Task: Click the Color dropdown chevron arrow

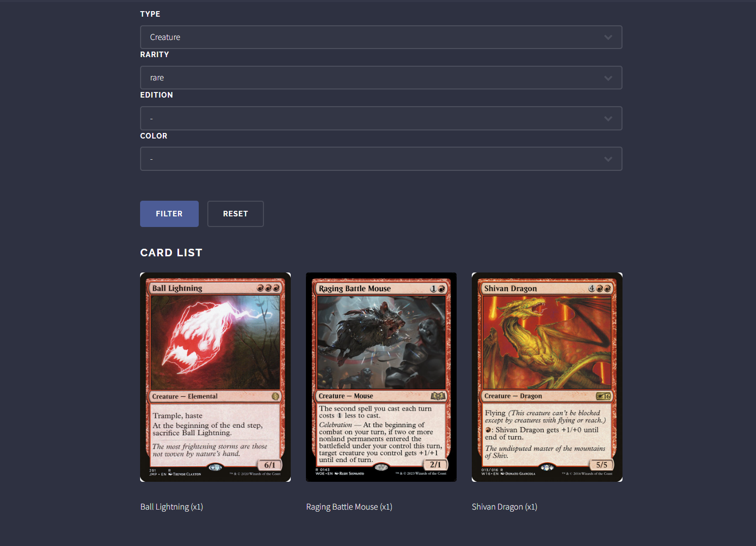Action: coord(608,159)
